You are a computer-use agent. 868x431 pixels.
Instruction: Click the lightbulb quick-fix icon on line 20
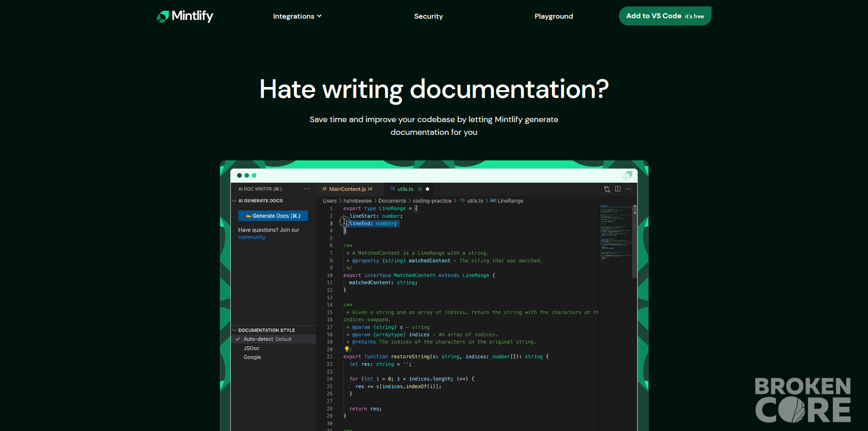click(x=347, y=349)
